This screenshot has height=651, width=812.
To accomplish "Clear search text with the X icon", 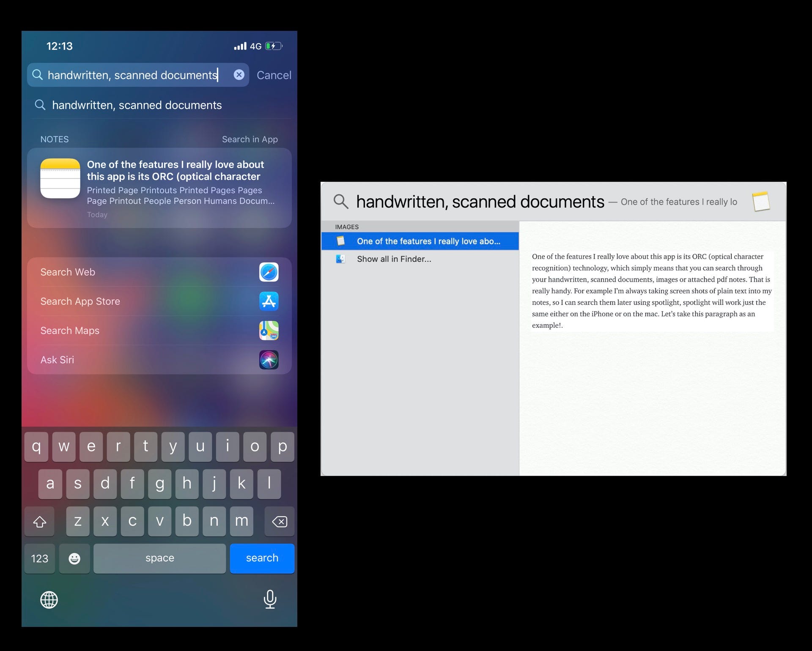I will point(239,75).
